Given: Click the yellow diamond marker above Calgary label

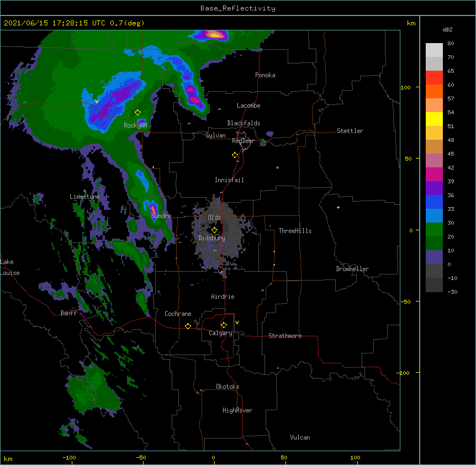Looking at the screenshot, I should (224, 325).
